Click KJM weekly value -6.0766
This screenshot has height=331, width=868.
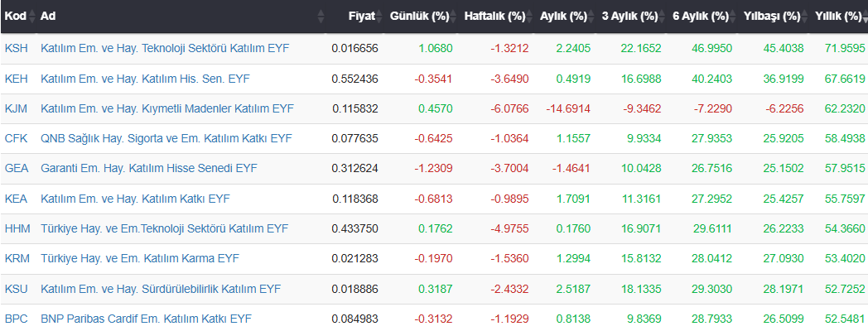[x=509, y=108]
